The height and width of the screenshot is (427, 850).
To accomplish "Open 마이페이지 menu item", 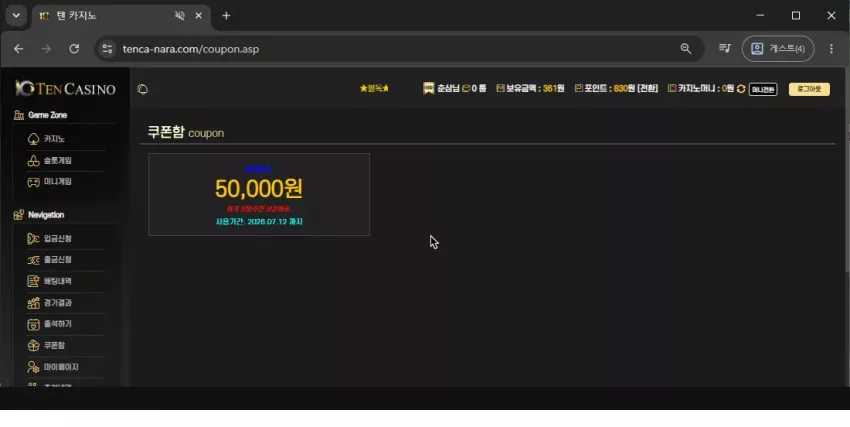I will coord(61,367).
